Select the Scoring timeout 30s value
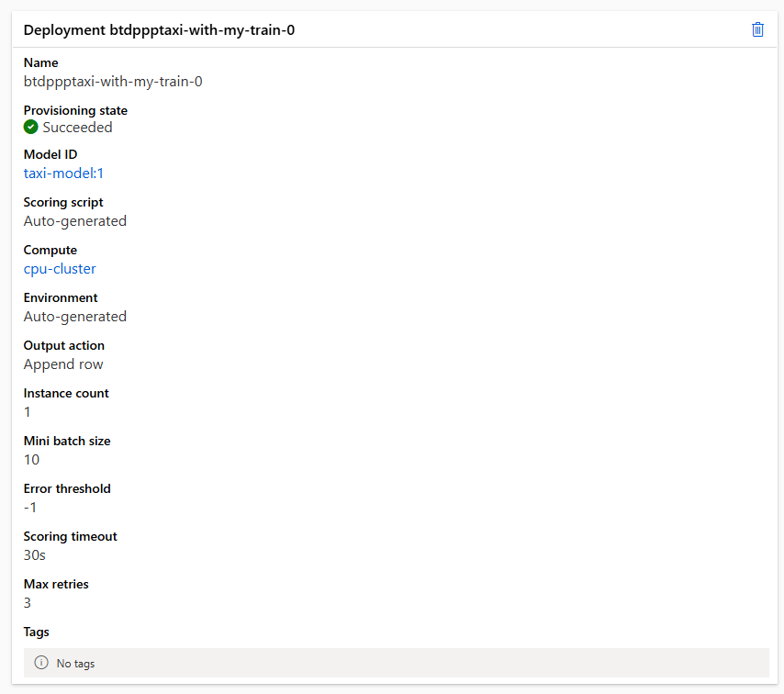Viewport: 784px width, 694px height. [x=34, y=554]
